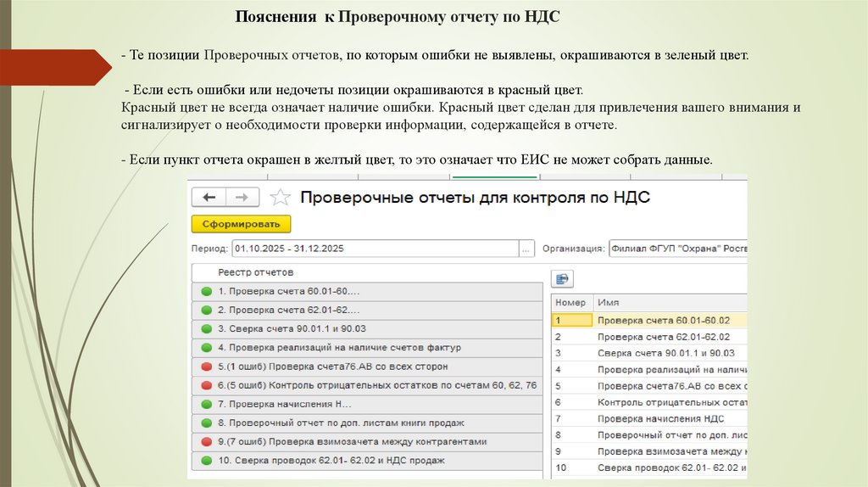Click number cell 7 in table
The image size is (868, 487).
(572, 419)
